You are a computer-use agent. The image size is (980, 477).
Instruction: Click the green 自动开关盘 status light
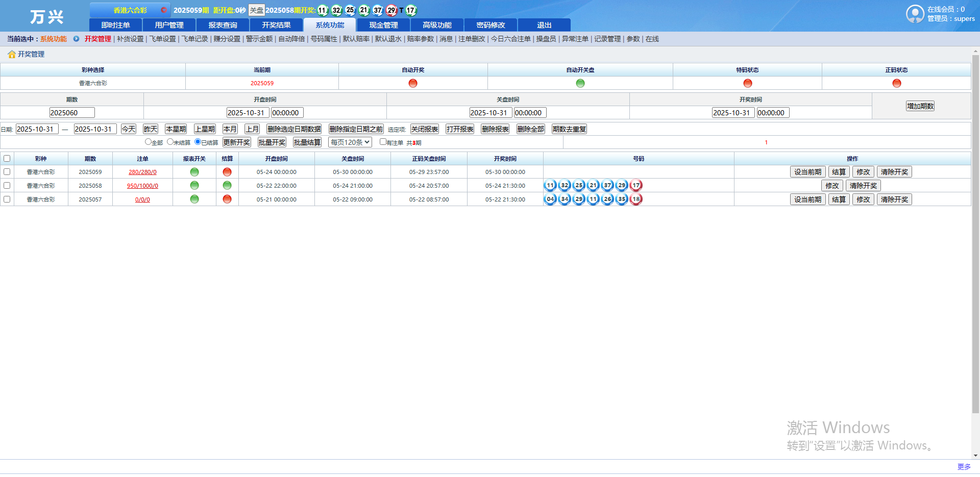tap(580, 83)
